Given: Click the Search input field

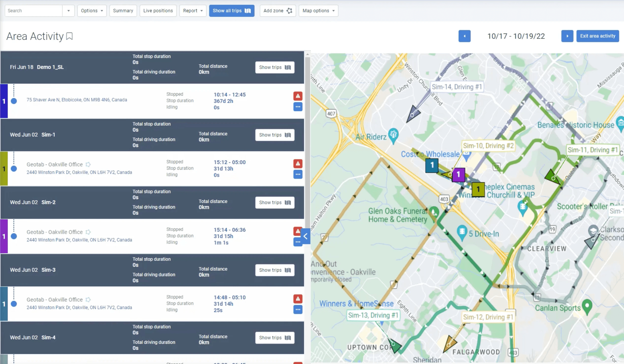Looking at the screenshot, I should tap(34, 11).
